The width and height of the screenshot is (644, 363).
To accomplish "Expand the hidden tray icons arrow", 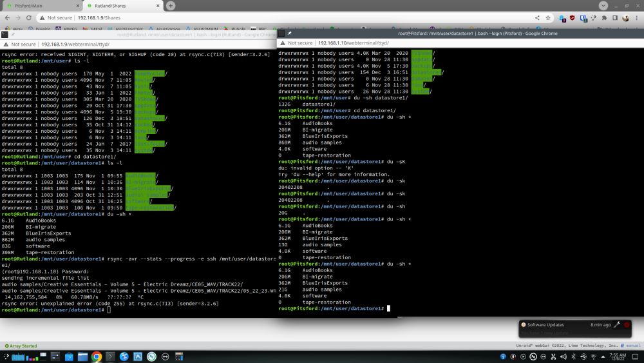I will [x=603, y=357].
